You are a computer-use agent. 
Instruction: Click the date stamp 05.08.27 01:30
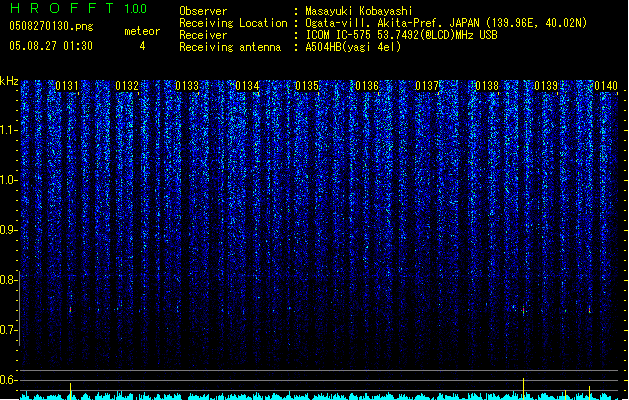tap(51, 46)
